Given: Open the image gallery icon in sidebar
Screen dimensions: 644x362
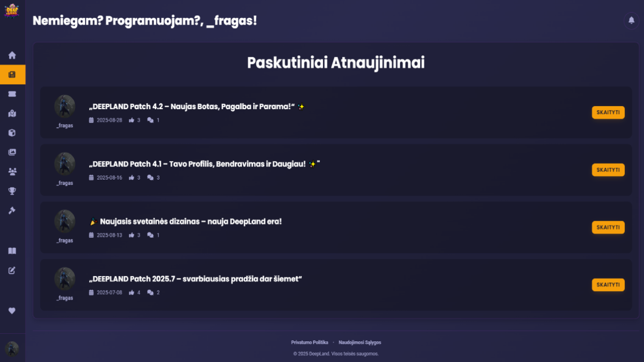Looking at the screenshot, I should 12,152.
